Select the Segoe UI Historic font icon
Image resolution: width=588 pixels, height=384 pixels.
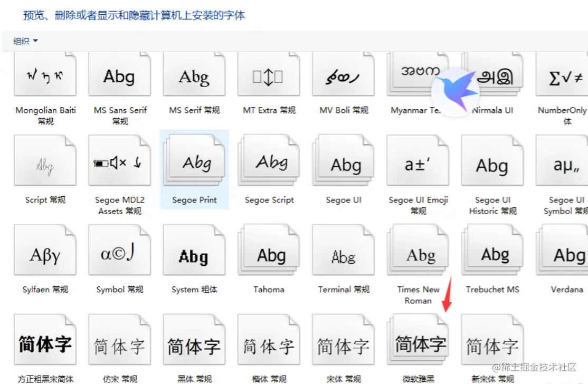(x=492, y=160)
